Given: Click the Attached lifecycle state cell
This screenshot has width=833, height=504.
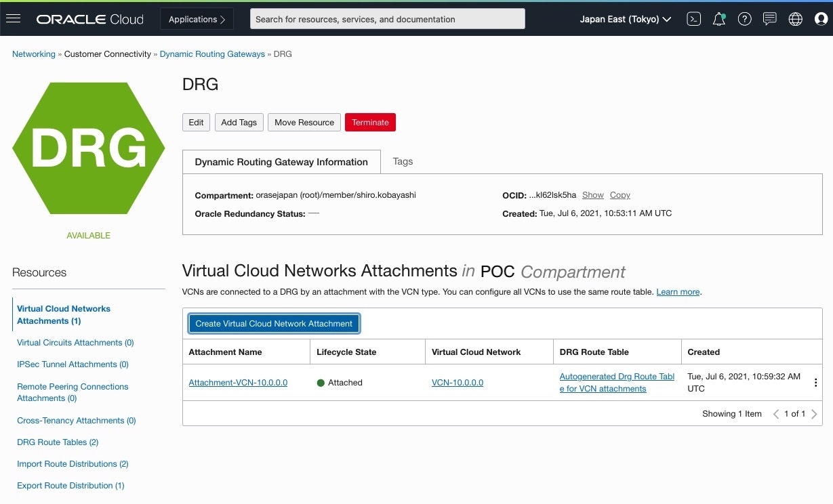Looking at the screenshot, I should 340,383.
